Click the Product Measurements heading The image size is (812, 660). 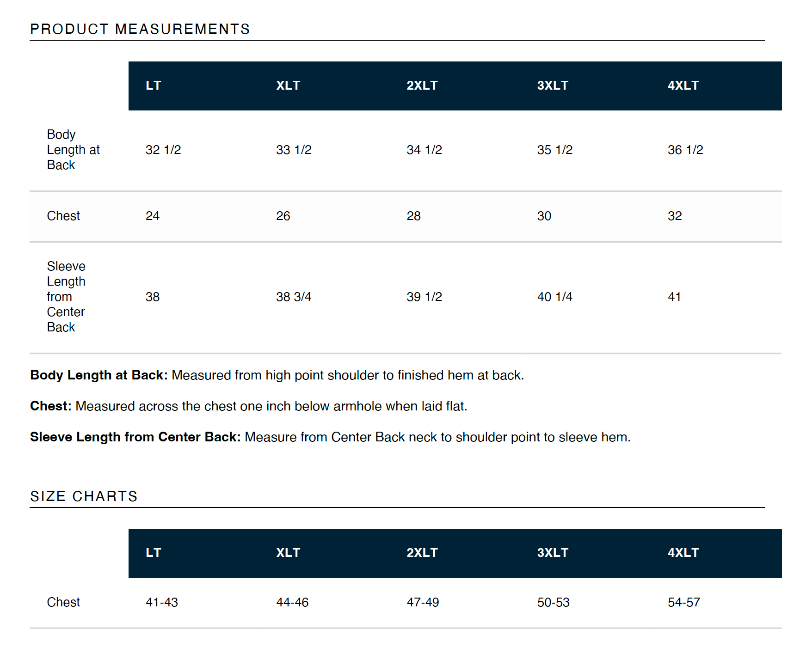coord(140,29)
